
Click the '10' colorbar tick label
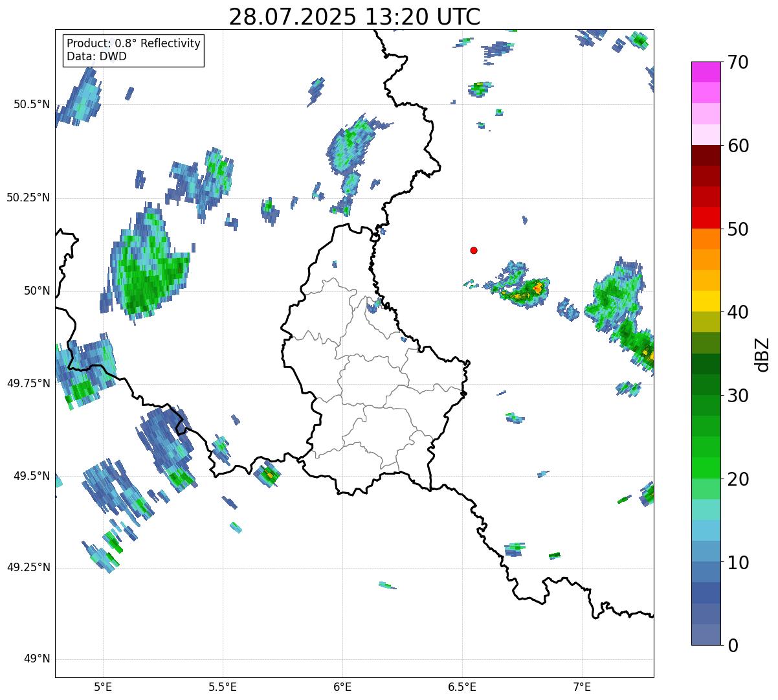(739, 563)
